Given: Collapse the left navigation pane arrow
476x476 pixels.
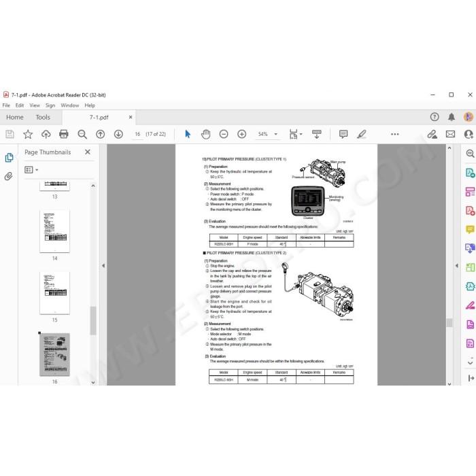Looking at the screenshot, I should click(x=103, y=266).
